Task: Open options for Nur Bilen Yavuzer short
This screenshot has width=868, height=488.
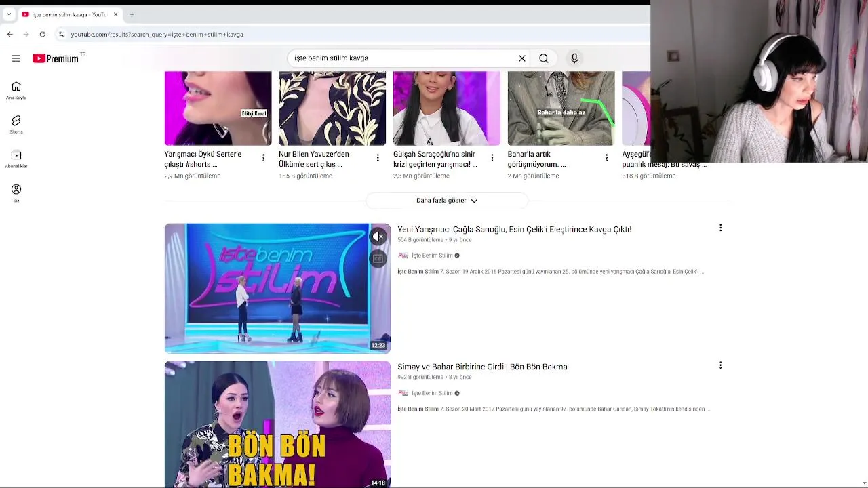Action: coord(378,158)
